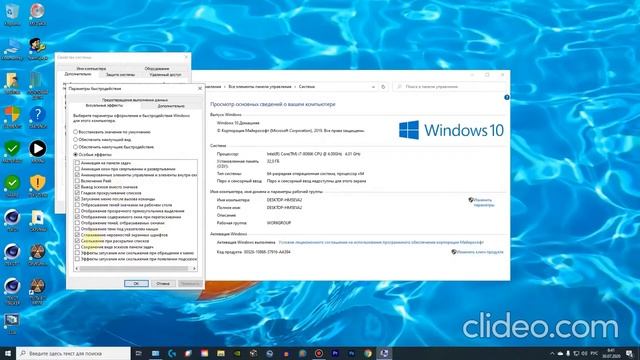Image resolution: width=640 pixels, height=360 pixels.
Task: Switch to 'Имя компьютера' tab in System Properties
Action: point(91,69)
